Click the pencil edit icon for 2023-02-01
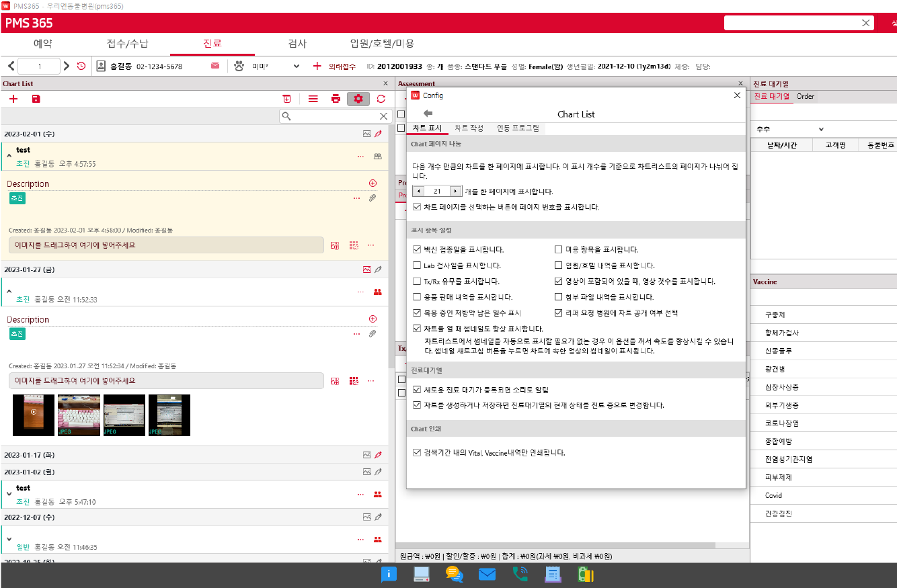The height and width of the screenshot is (588, 897). pos(378,134)
